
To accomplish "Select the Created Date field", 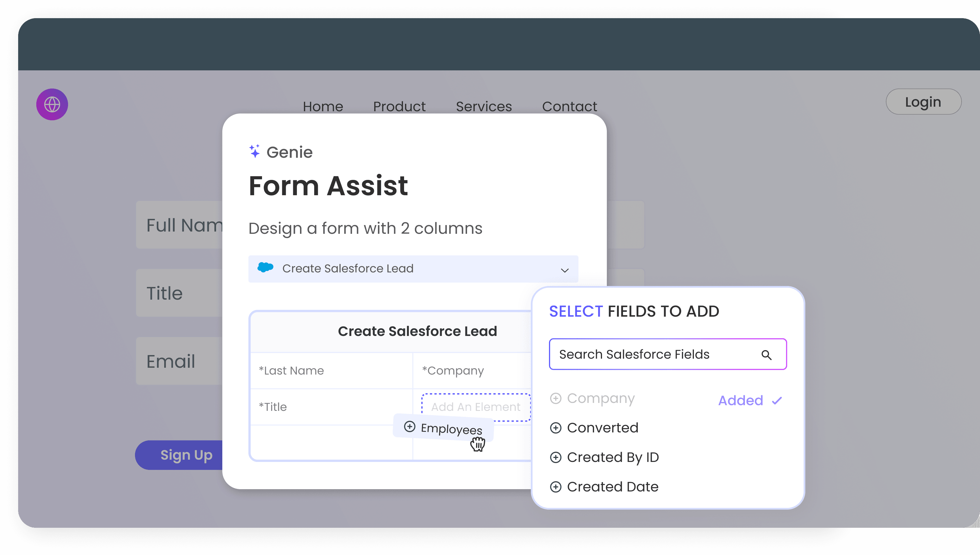I will [612, 487].
